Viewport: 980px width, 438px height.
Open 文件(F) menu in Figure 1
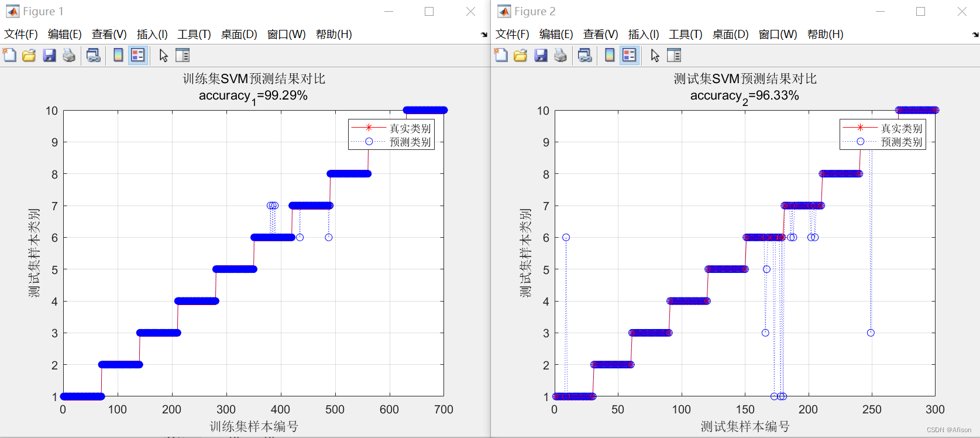(x=21, y=34)
